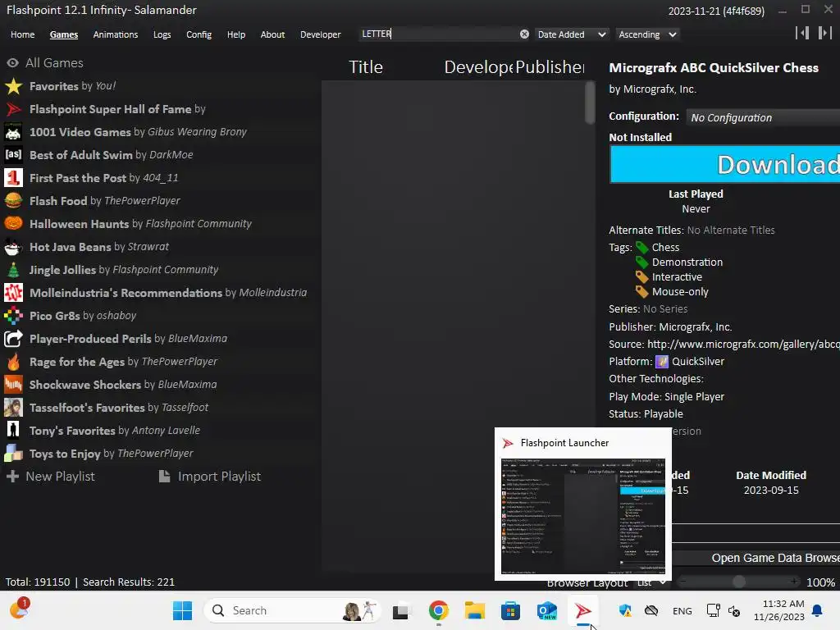Select the Pico Gr8s icon

13,316
